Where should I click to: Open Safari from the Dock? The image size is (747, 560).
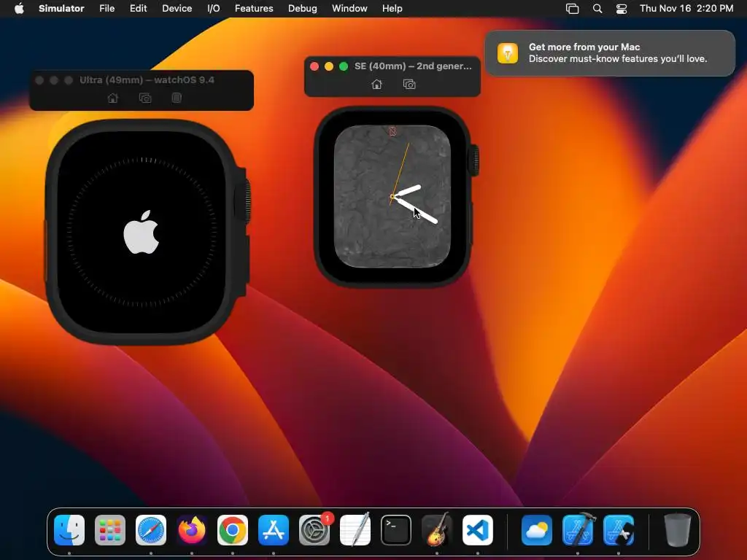click(x=151, y=530)
